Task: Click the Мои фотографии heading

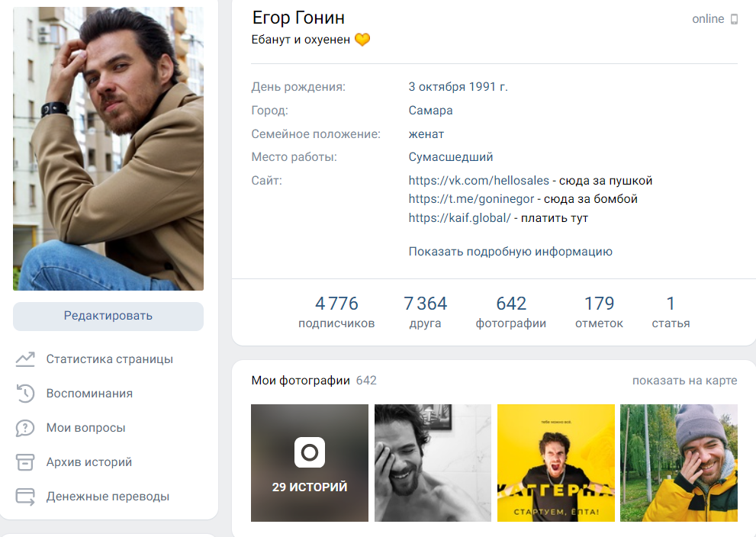Action: 301,381
